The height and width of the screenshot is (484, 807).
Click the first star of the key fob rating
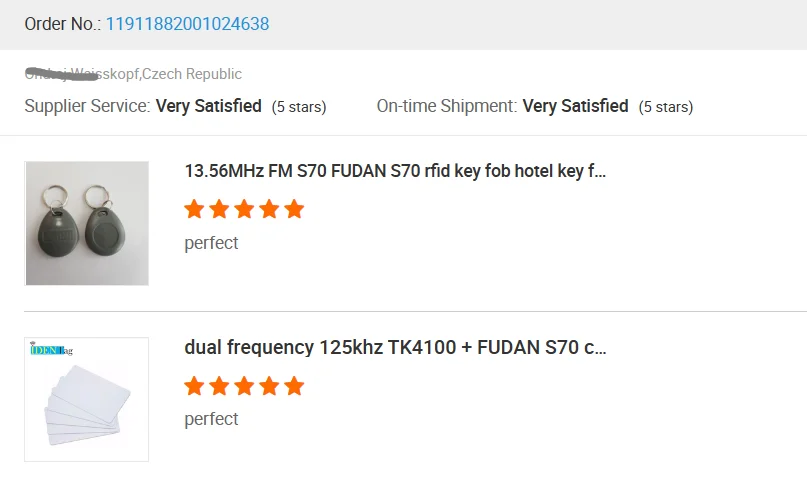pos(194,209)
